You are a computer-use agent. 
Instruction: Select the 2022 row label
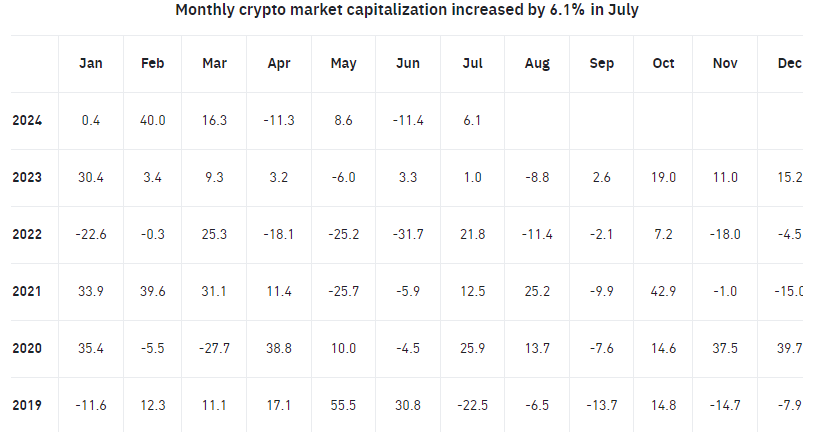pyautogui.click(x=27, y=234)
